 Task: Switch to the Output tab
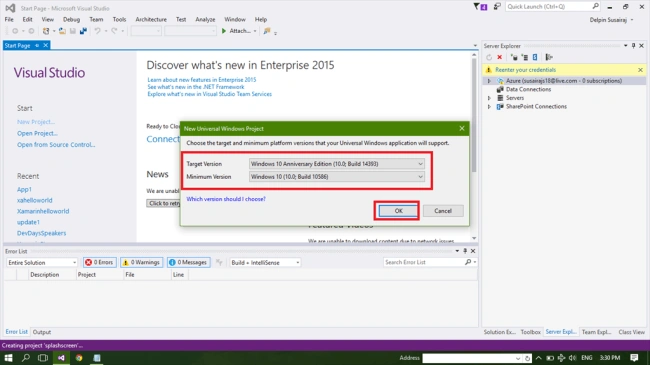(x=42, y=332)
